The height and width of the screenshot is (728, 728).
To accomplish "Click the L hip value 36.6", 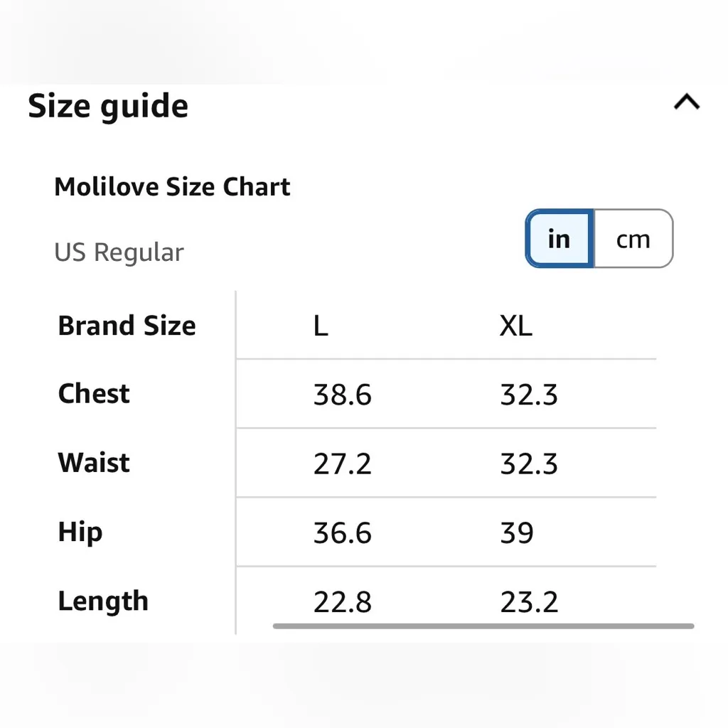I will 342,533.
